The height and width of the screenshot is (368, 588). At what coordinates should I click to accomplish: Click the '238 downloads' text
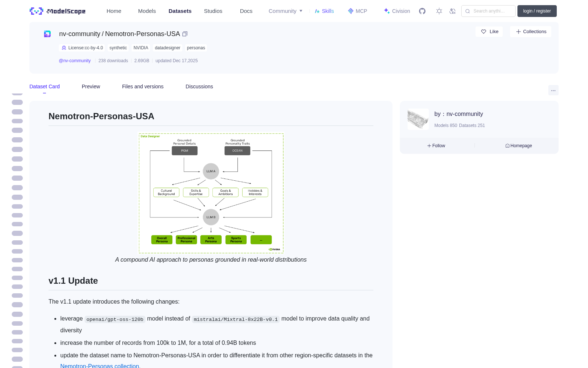[113, 61]
